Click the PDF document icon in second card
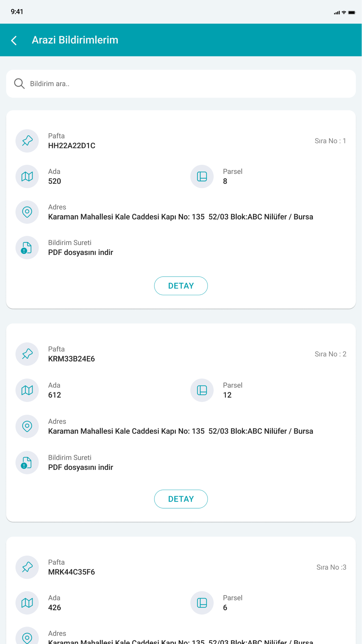 pos(27,463)
